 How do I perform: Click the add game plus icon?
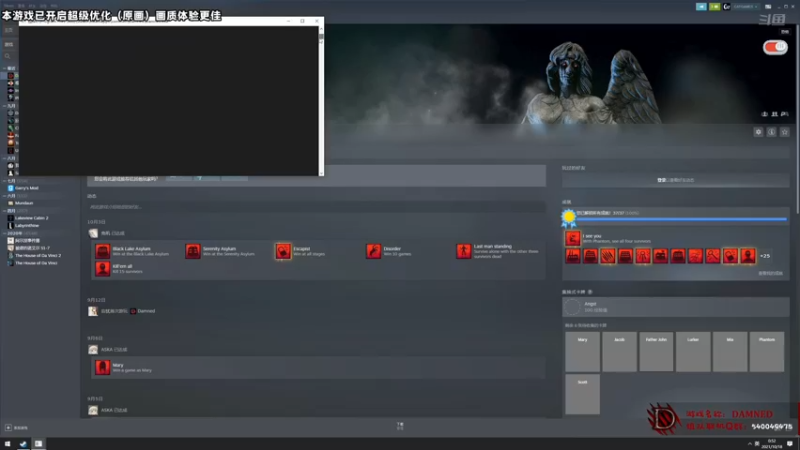tap(8, 428)
